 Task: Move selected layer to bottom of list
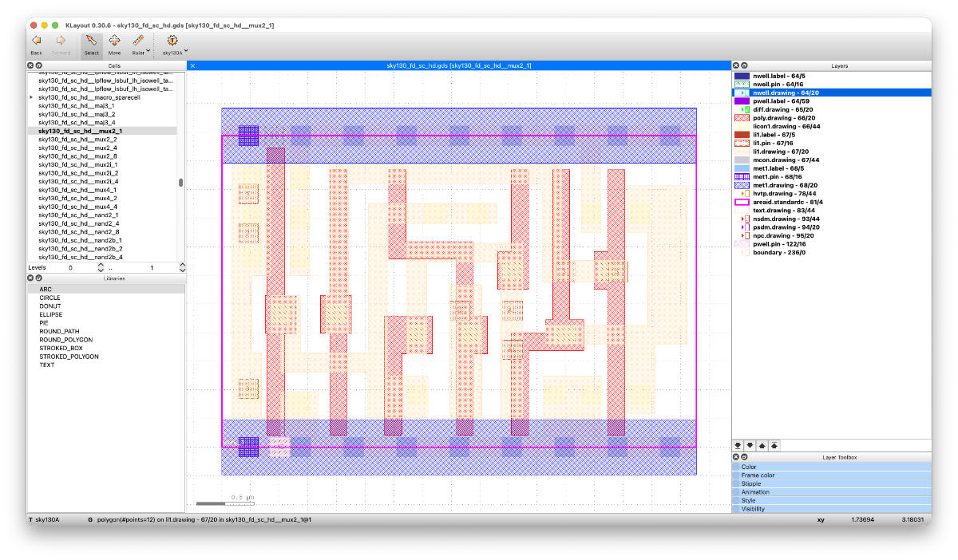point(737,445)
